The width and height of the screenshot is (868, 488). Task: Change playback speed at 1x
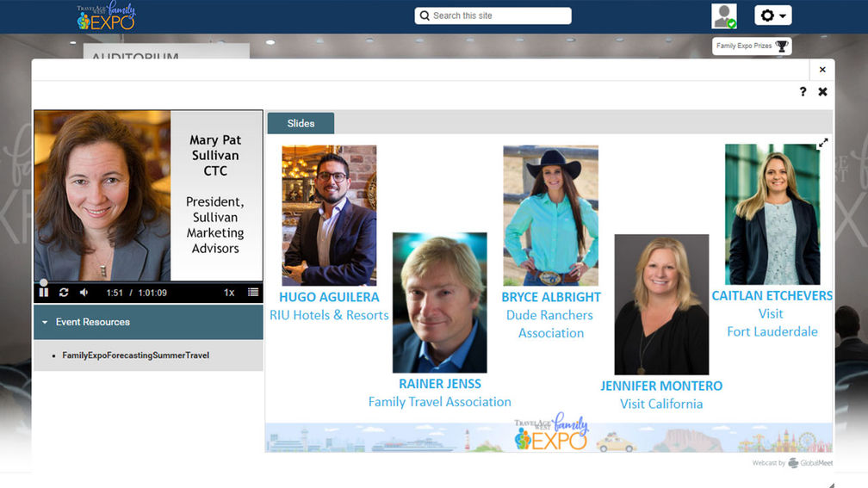click(229, 292)
